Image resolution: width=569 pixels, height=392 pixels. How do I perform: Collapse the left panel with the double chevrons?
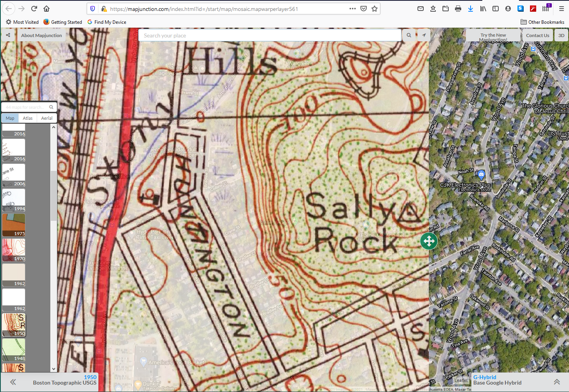coord(12,382)
